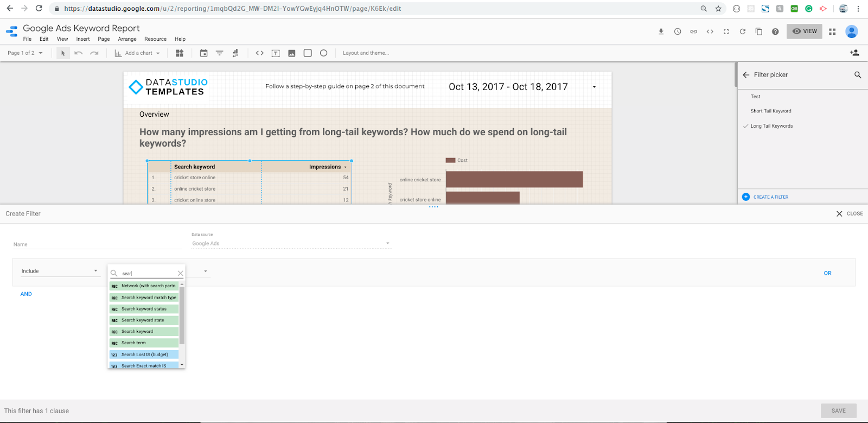Image resolution: width=868 pixels, height=423 pixels.
Task: Open the Google apps grid
Action: click(832, 31)
